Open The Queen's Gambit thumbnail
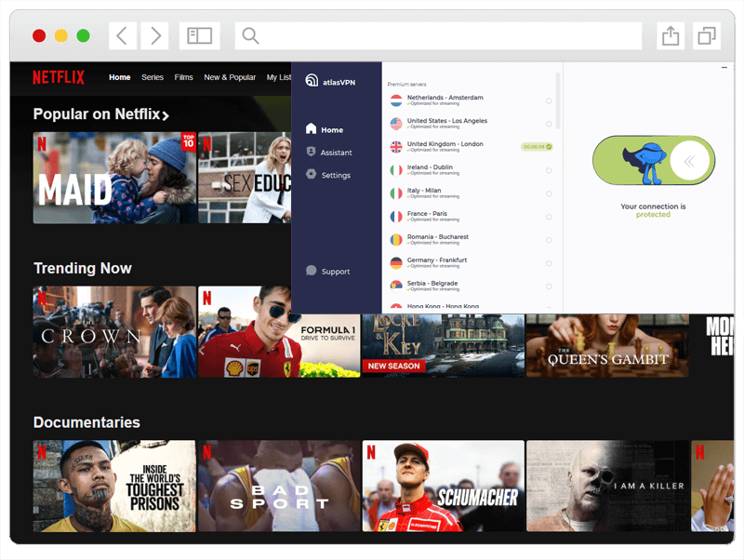Image resolution: width=744 pixels, height=560 pixels. point(607,346)
